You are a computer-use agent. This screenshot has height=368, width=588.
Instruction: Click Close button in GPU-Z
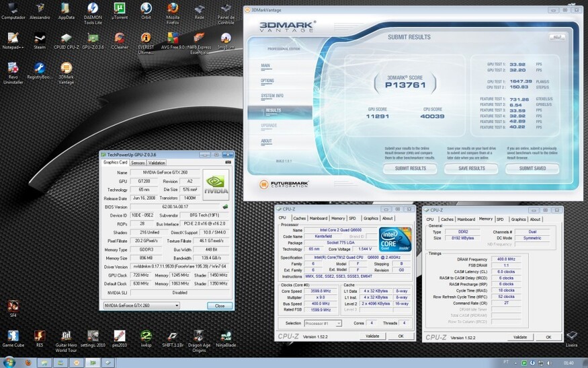(x=220, y=305)
